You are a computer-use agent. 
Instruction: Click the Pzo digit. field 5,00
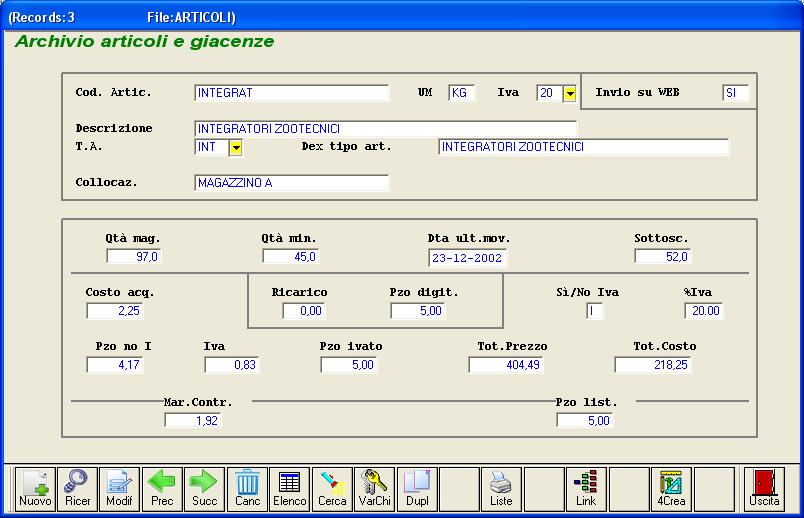click(418, 311)
